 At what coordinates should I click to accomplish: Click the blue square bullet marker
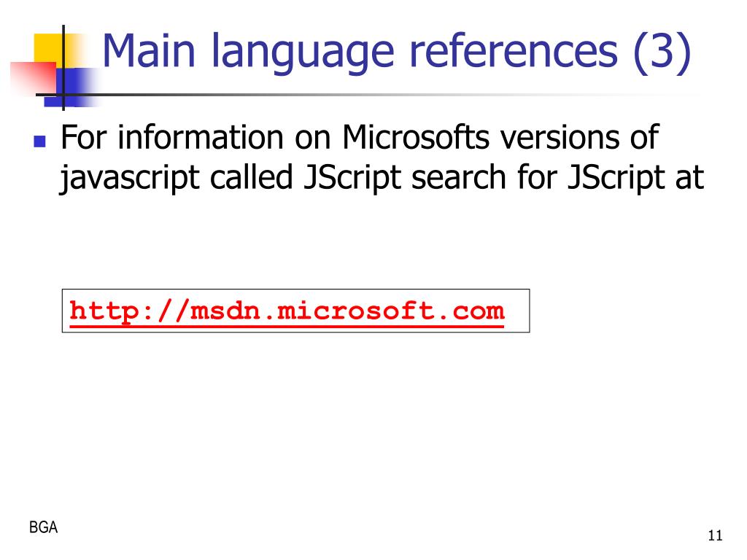click(x=40, y=141)
